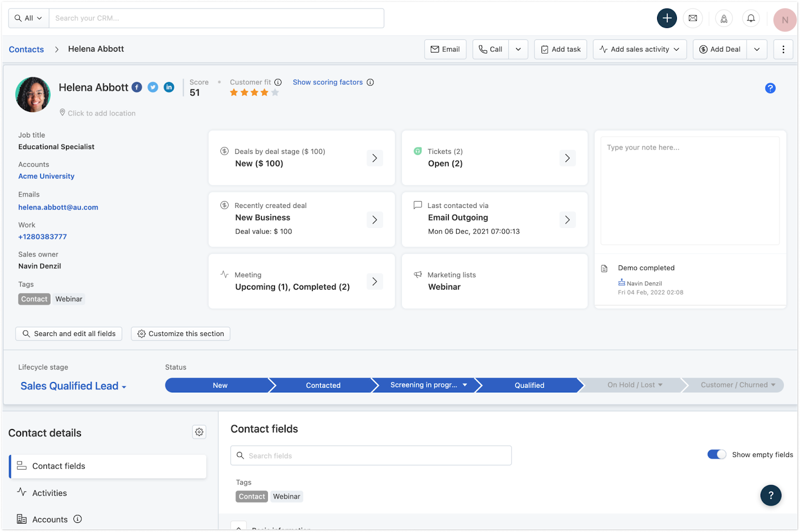Click into the note text area
The image size is (800, 532).
click(690, 190)
